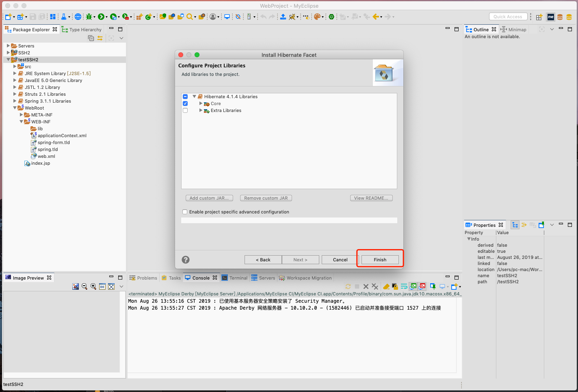Screen dimensions: 578x392
Task: Click the color palette icon in toolbar
Action: (x=317, y=17)
